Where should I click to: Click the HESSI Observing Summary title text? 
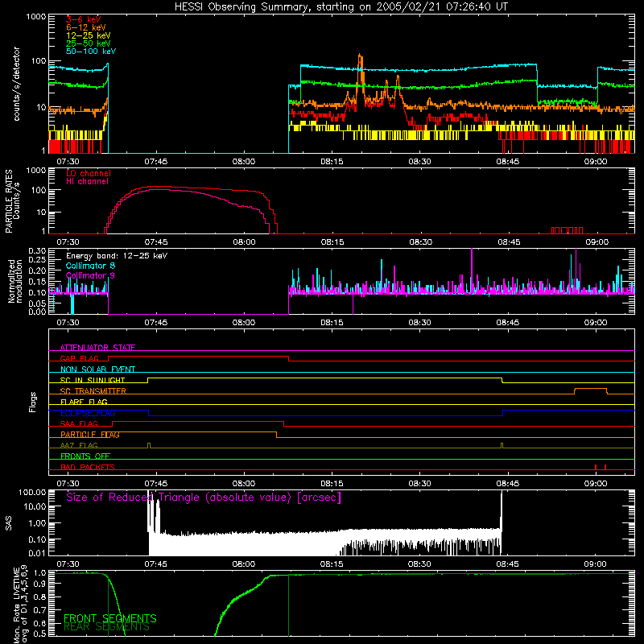click(341, 7)
